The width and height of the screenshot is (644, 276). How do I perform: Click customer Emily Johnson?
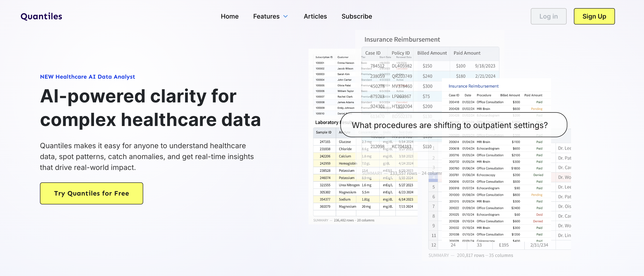pos(346,108)
